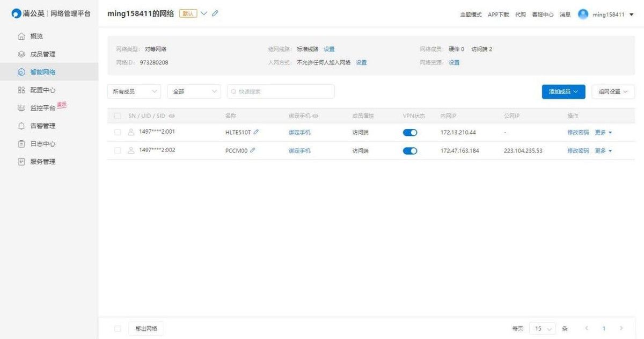This screenshot has height=339, width=644.
Task: Click the 添加成员 button
Action: coord(563,92)
